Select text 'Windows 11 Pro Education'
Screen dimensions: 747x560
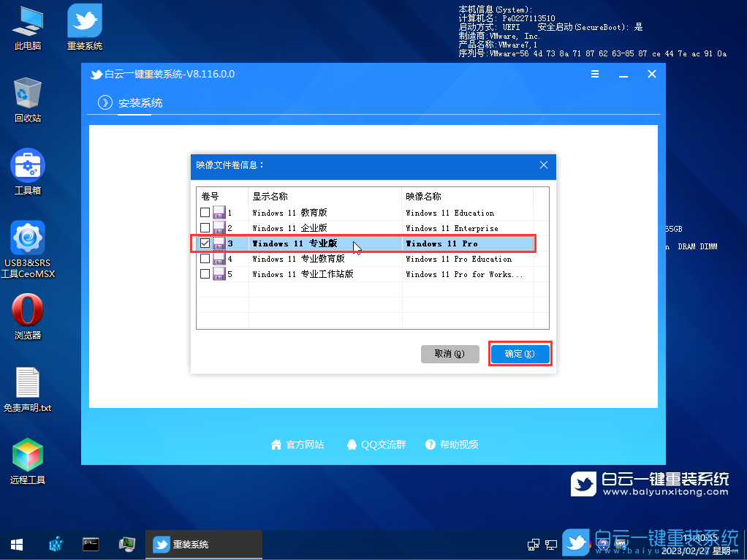458,259
